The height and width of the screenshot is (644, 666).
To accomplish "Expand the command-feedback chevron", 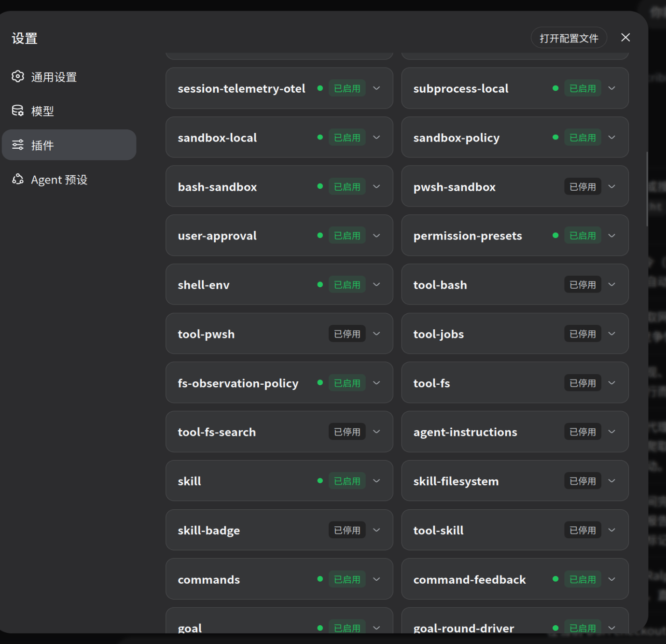I will pyautogui.click(x=612, y=579).
